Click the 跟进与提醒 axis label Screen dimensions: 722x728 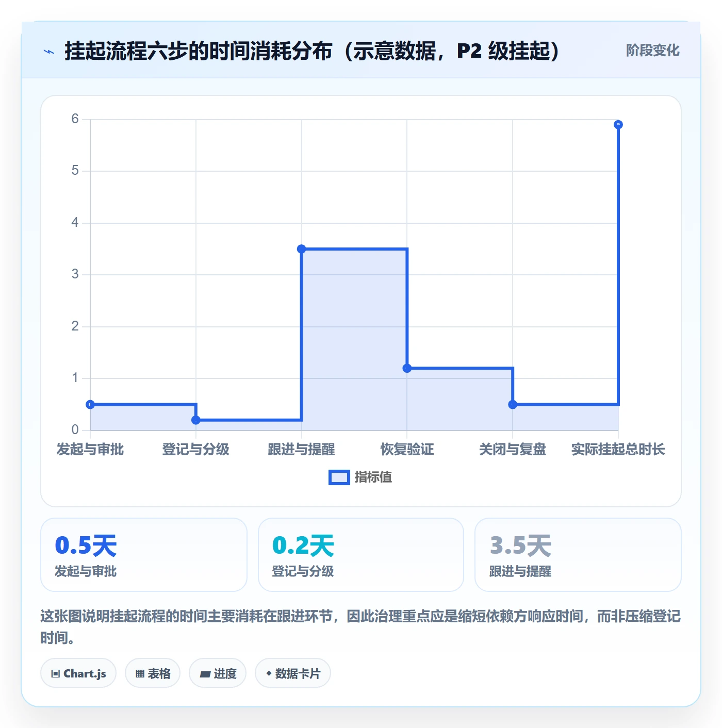tap(302, 450)
